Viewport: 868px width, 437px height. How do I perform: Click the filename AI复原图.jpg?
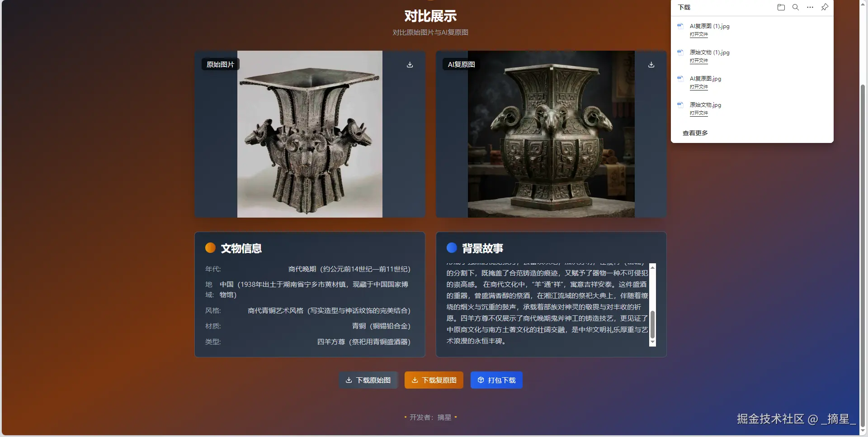coord(706,79)
